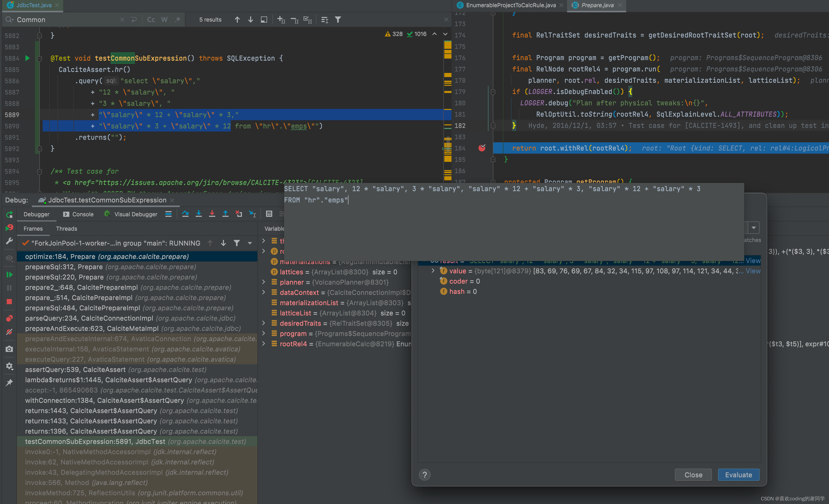Toggle whole Words (W) search option
The image size is (829, 504).
(x=164, y=20)
